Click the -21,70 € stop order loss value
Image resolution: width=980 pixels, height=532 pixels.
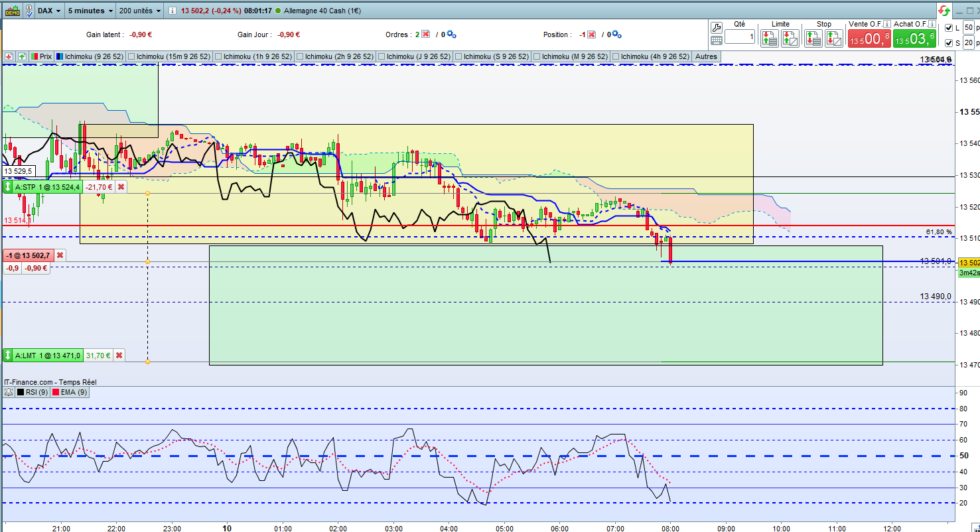pos(98,187)
